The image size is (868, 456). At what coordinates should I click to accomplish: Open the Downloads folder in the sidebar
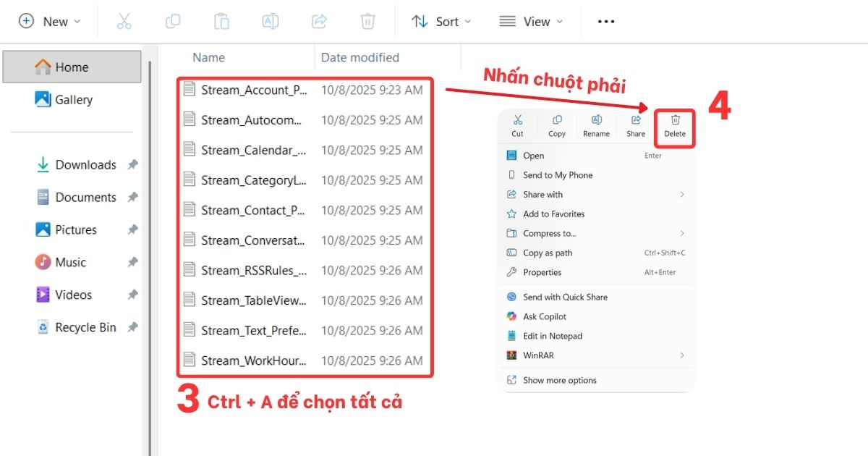[x=85, y=164]
